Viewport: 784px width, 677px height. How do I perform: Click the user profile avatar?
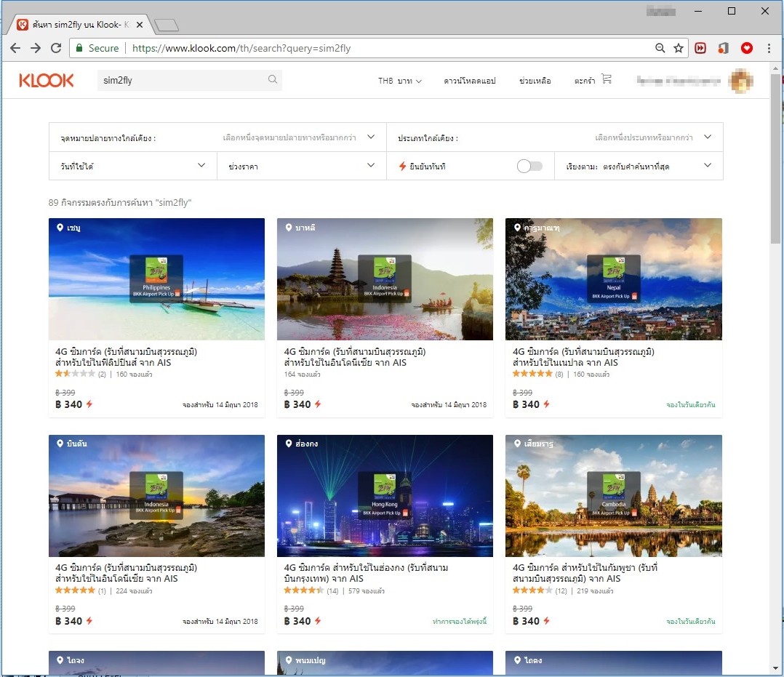(742, 81)
